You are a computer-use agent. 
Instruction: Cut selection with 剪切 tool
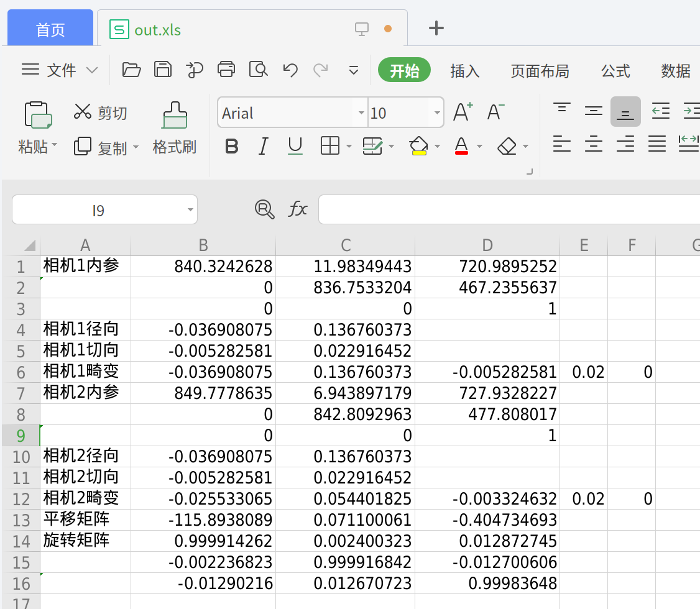(x=99, y=112)
